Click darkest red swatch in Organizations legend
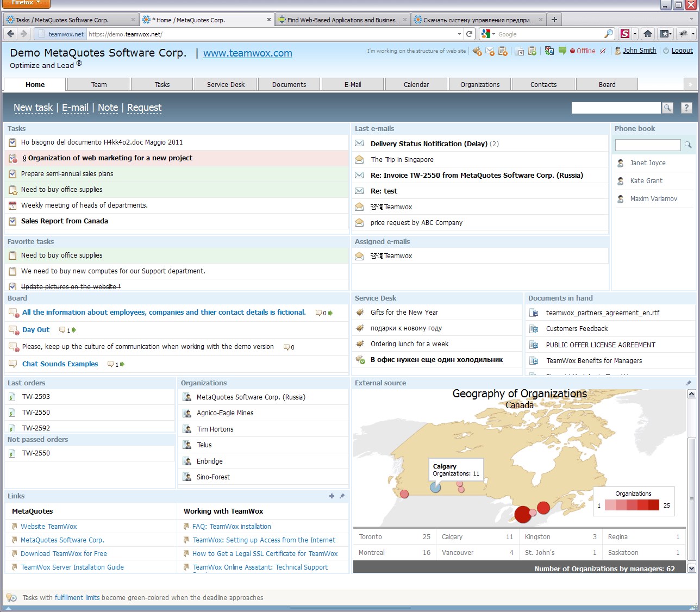 654,505
